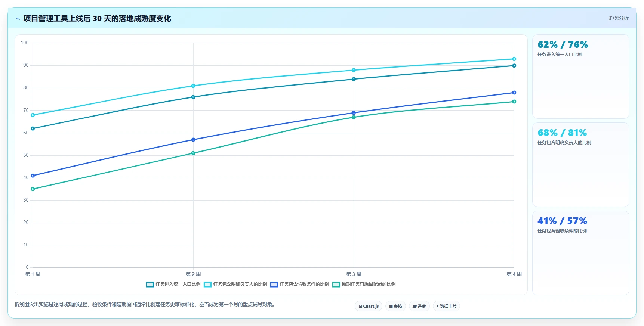Click the y-axis label 0

27,267
